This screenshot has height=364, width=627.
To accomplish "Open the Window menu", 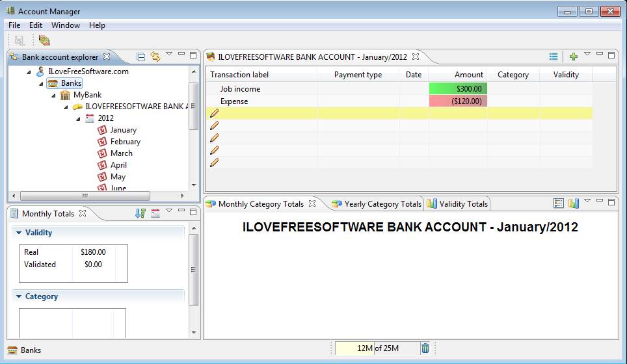I will coord(66,25).
